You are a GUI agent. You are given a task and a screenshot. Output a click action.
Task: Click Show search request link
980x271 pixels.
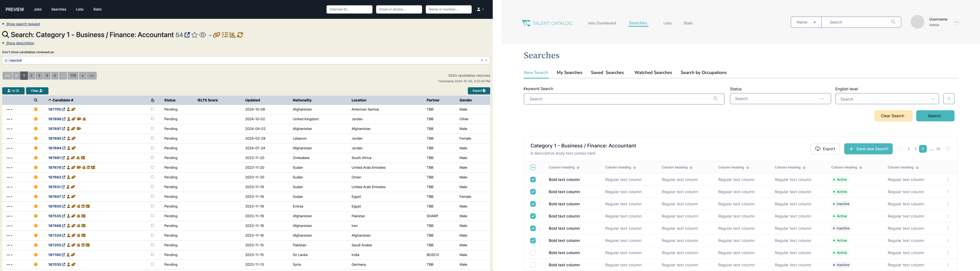pos(23,24)
